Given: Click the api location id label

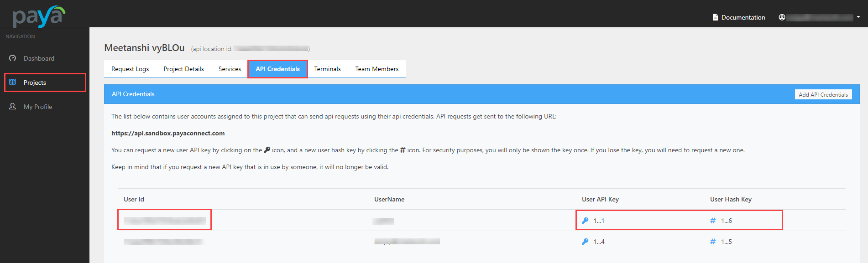Looking at the screenshot, I should click(212, 49).
